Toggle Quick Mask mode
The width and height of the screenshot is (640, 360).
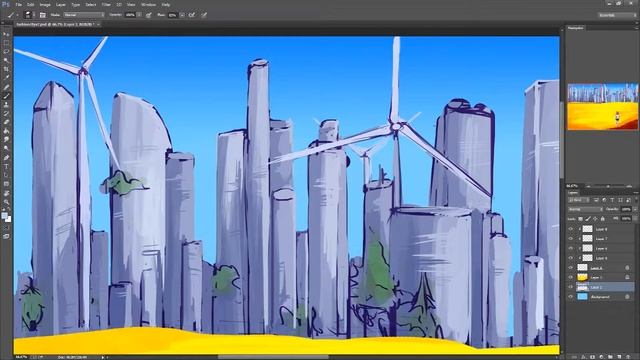coord(6,228)
